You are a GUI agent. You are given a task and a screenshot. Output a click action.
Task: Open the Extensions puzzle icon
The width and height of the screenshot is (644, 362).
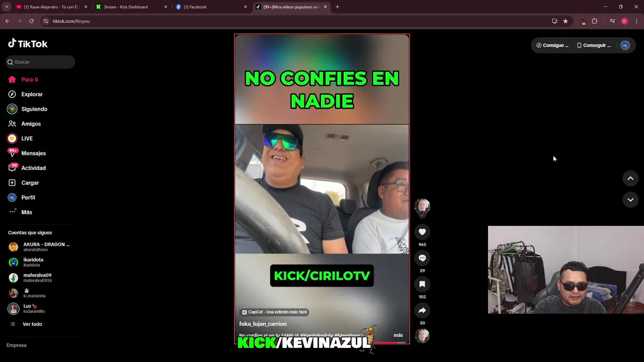[x=594, y=21]
